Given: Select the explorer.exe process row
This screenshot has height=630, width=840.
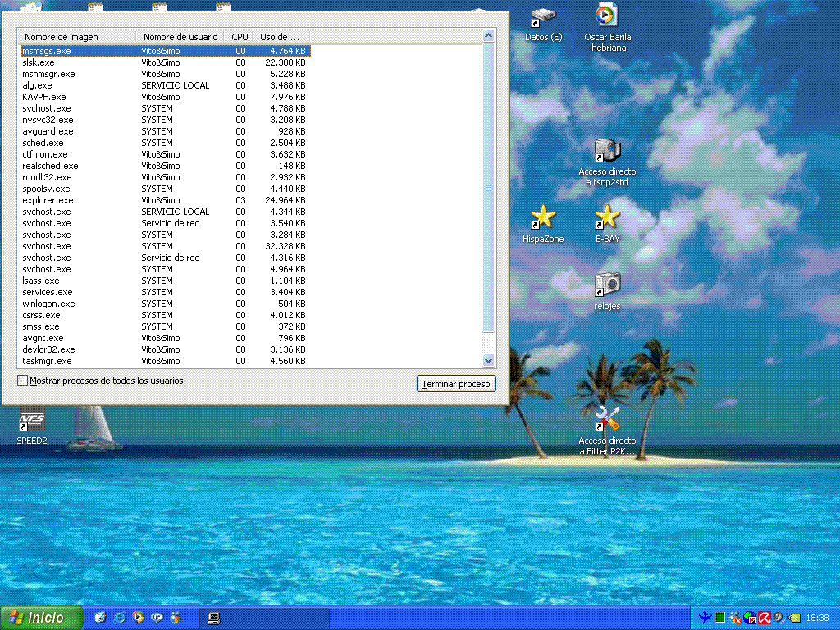Looking at the screenshot, I should point(48,200).
